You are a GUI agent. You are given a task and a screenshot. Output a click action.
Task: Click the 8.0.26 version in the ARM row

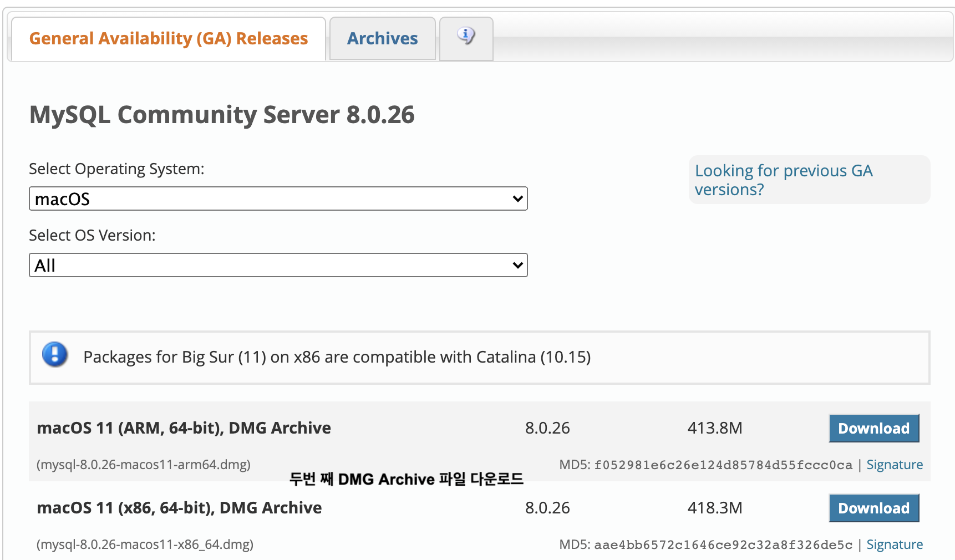[x=547, y=428]
